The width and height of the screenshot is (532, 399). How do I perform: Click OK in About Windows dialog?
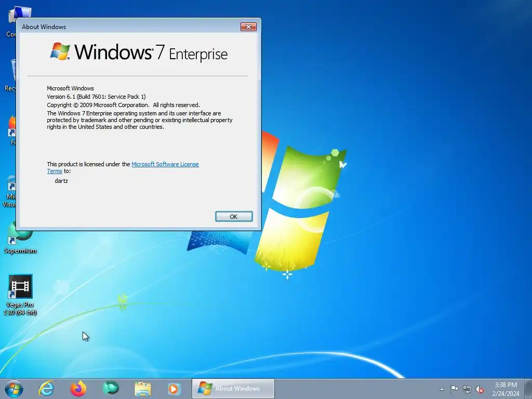234,217
